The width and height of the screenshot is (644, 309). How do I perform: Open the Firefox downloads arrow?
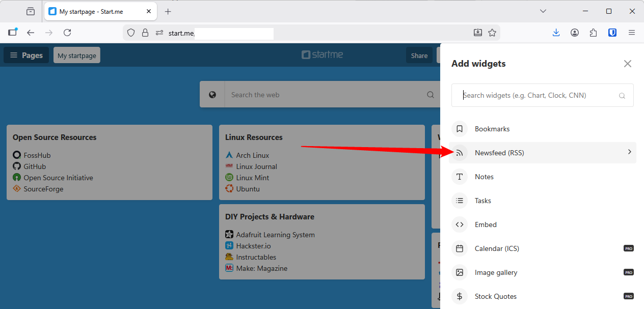[x=556, y=33]
